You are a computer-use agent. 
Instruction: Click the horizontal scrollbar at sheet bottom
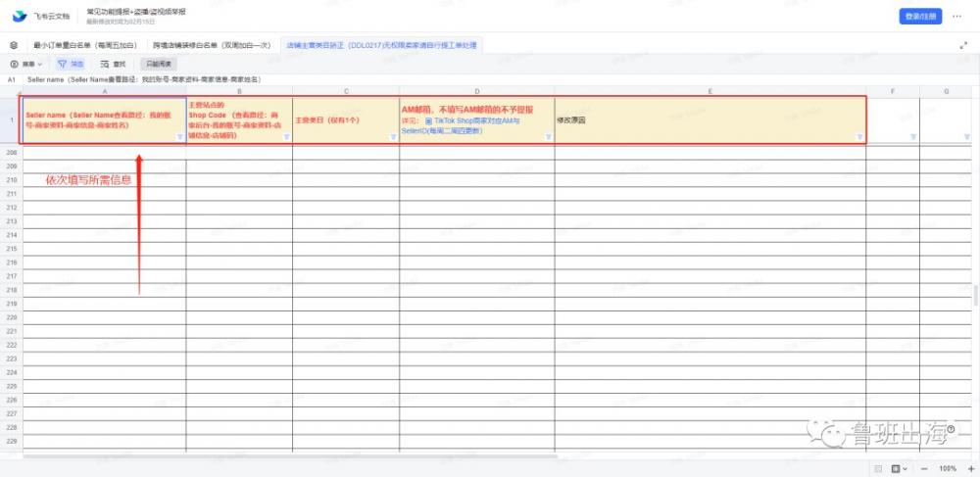[290, 456]
